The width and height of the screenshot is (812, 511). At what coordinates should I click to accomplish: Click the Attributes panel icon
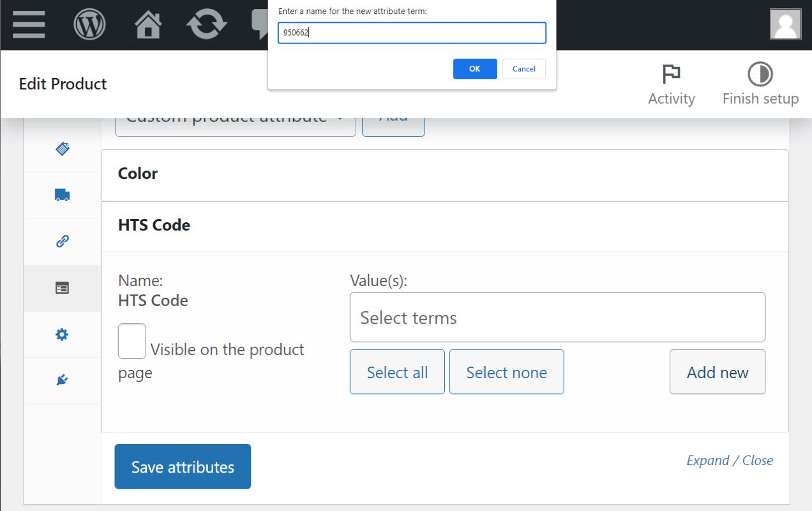pos(62,288)
